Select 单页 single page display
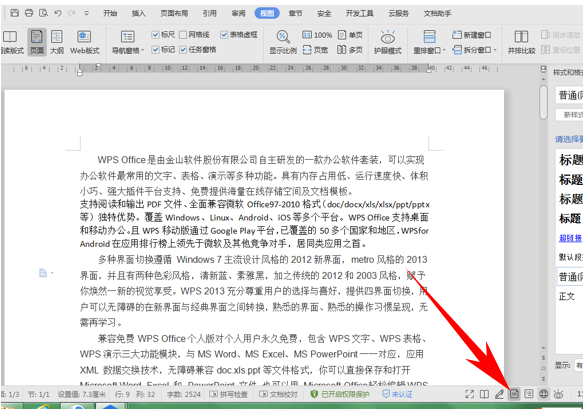Image resolution: width=588 pixels, height=409 pixels. click(350, 35)
